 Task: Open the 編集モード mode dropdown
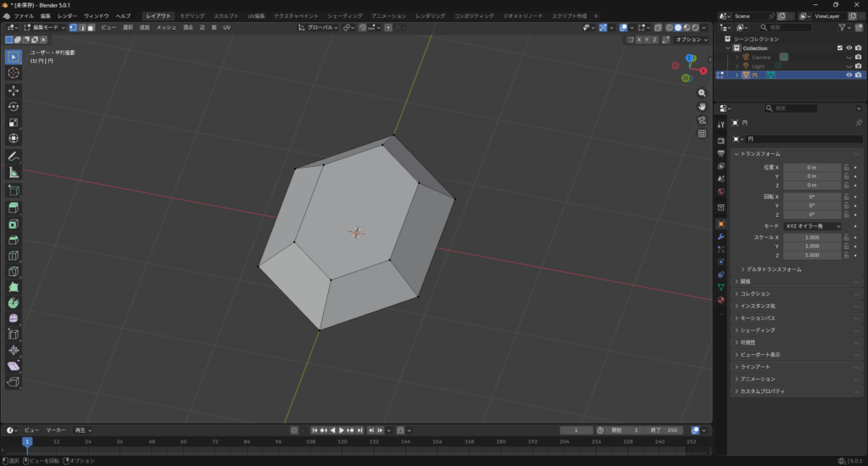tap(45, 28)
